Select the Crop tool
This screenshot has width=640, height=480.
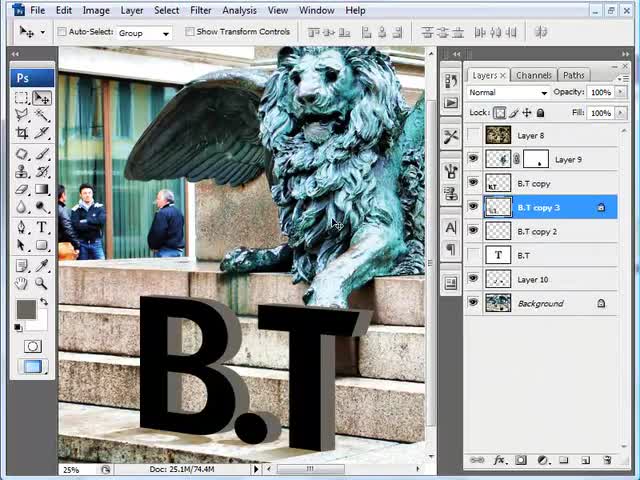click(22, 133)
